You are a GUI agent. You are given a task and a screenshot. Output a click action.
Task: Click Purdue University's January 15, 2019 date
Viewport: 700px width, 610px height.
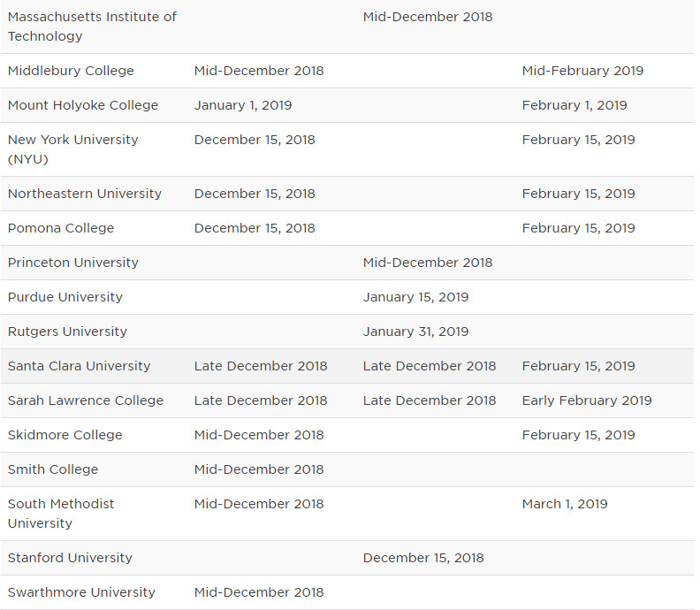pyautogui.click(x=415, y=297)
